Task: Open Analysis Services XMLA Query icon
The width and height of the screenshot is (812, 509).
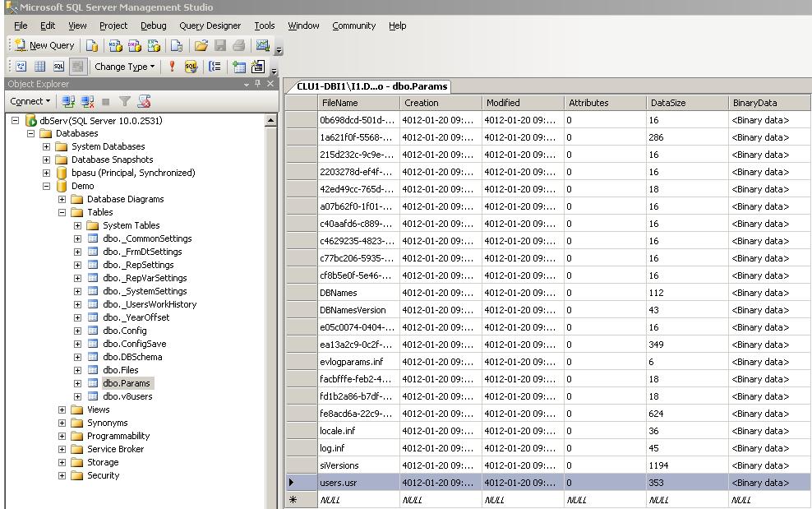Action: click(154, 45)
